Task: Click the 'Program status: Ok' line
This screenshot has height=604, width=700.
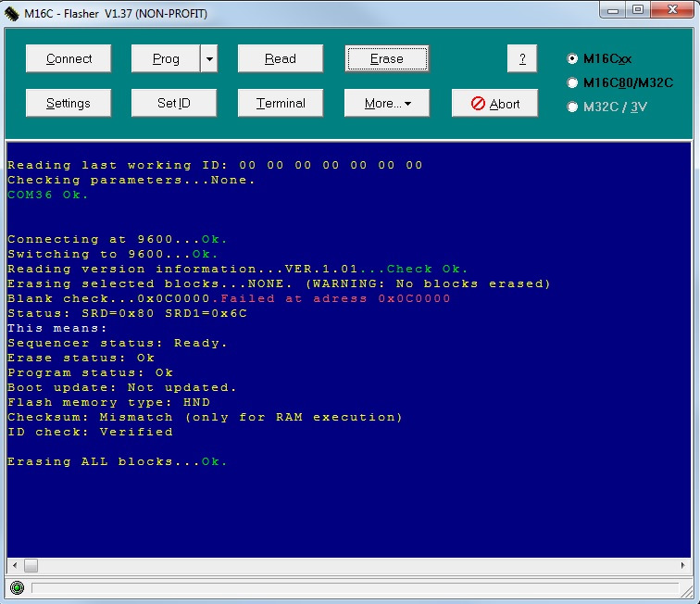Action: tap(90, 372)
